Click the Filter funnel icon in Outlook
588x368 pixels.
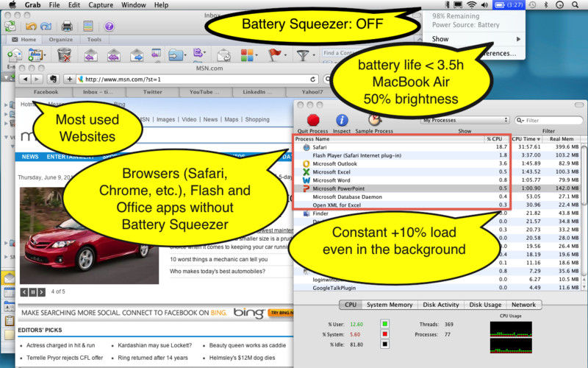pyautogui.click(x=303, y=56)
